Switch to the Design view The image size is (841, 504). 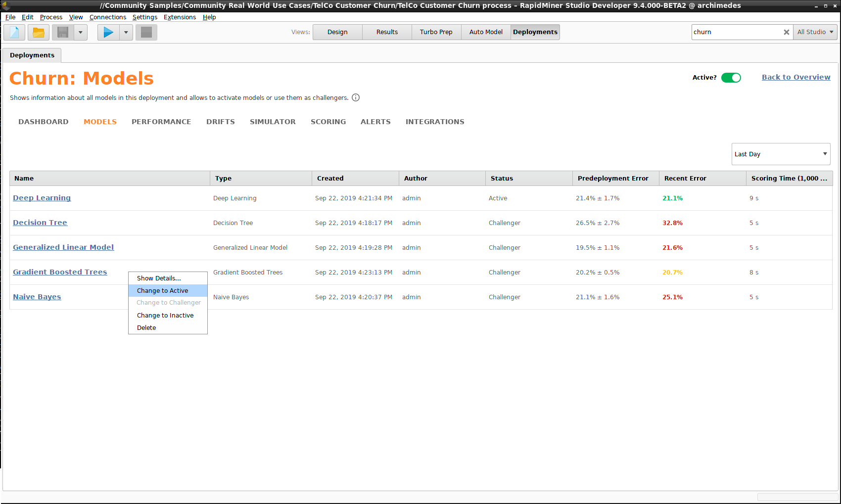(x=337, y=32)
